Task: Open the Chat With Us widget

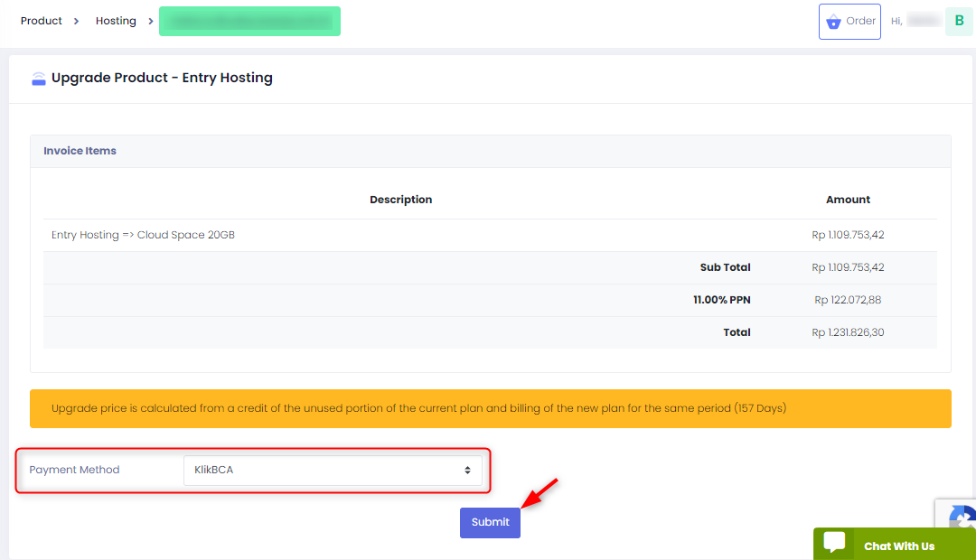Action: tap(895, 544)
